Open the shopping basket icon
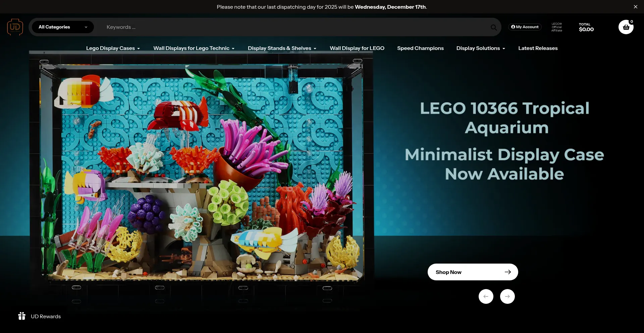Screen dimensions: 644x333 [x=626, y=27]
